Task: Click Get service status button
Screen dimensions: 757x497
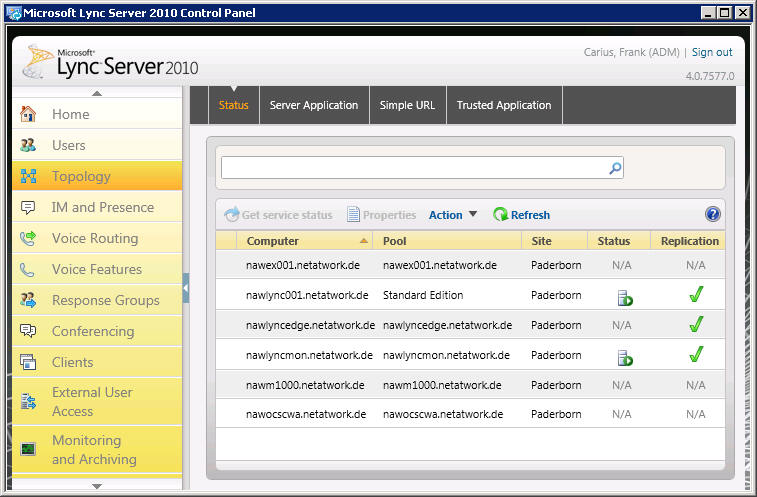Action: point(278,215)
